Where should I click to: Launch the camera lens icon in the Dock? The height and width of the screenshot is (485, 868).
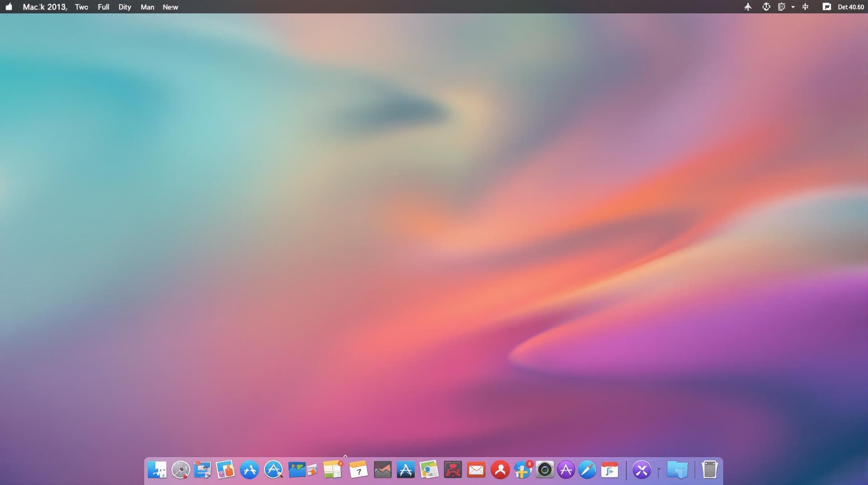545,470
